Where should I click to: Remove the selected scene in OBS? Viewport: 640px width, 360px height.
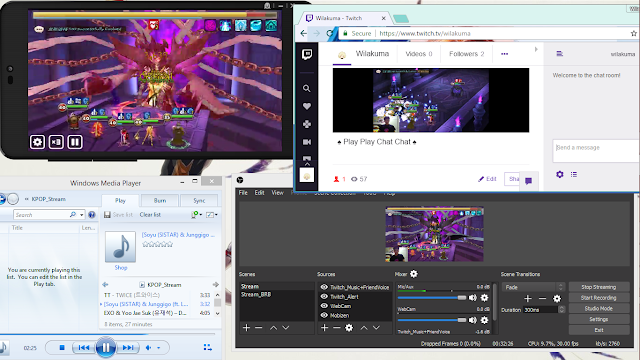coord(259,328)
